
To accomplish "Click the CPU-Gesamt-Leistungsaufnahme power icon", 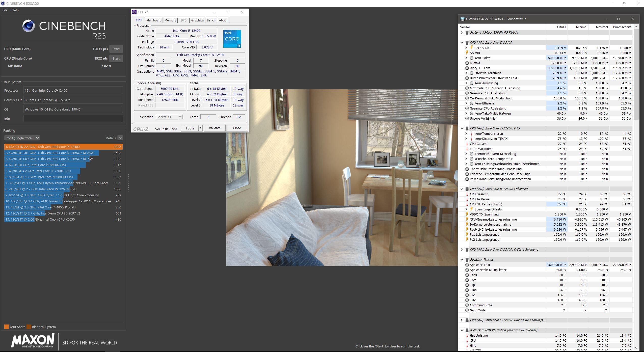I will pos(467,219).
